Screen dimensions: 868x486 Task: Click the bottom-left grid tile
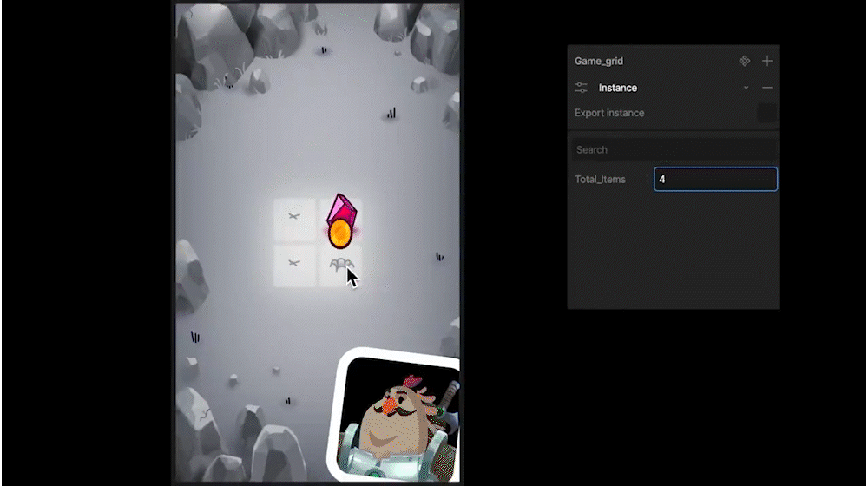point(294,266)
